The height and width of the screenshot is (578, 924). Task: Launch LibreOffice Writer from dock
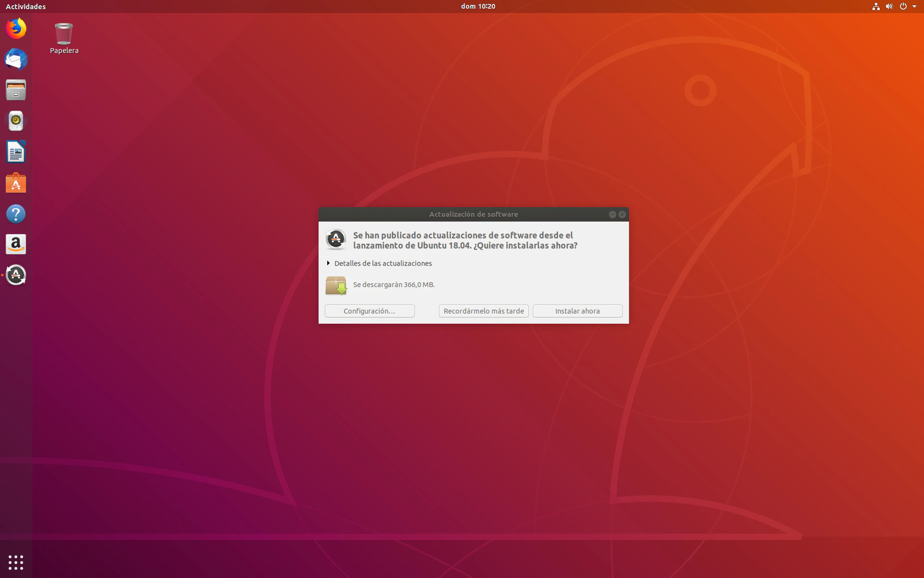[16, 152]
